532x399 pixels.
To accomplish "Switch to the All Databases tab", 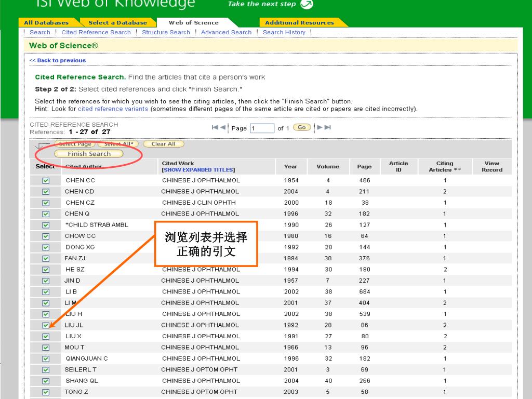I will (46, 23).
